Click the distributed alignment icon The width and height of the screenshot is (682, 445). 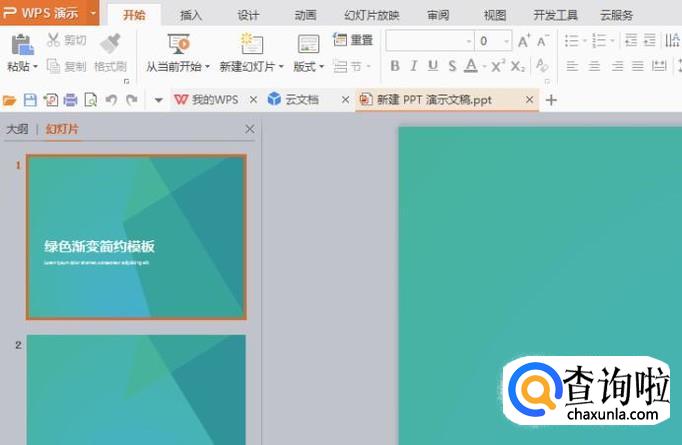coord(659,66)
